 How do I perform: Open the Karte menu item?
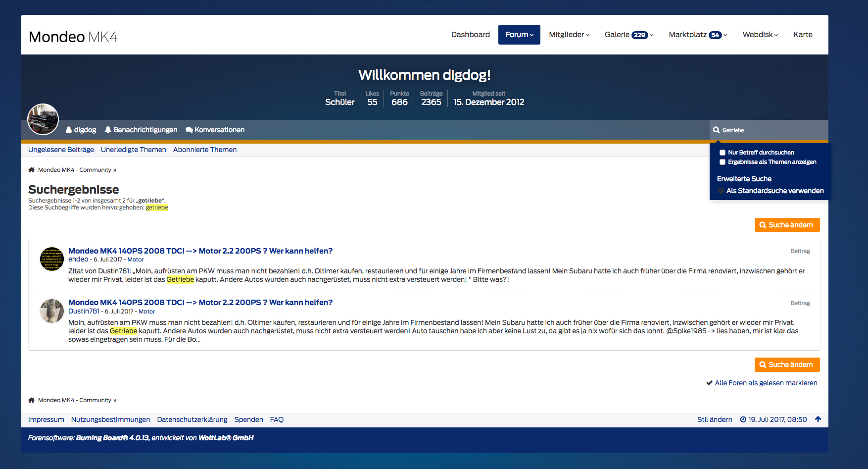(803, 35)
